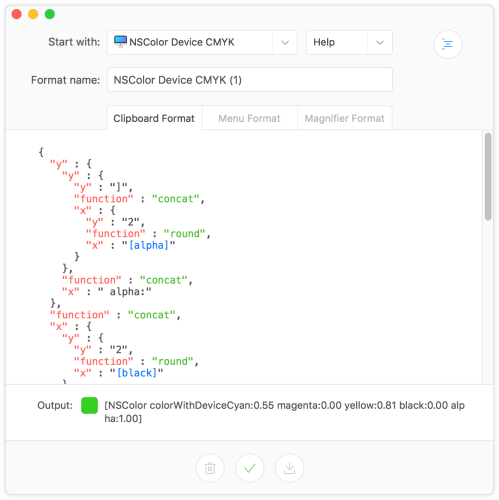Screen dimensions: 499x500
Task: Click the monitor icon in Start with dropdown
Action: pos(120,42)
